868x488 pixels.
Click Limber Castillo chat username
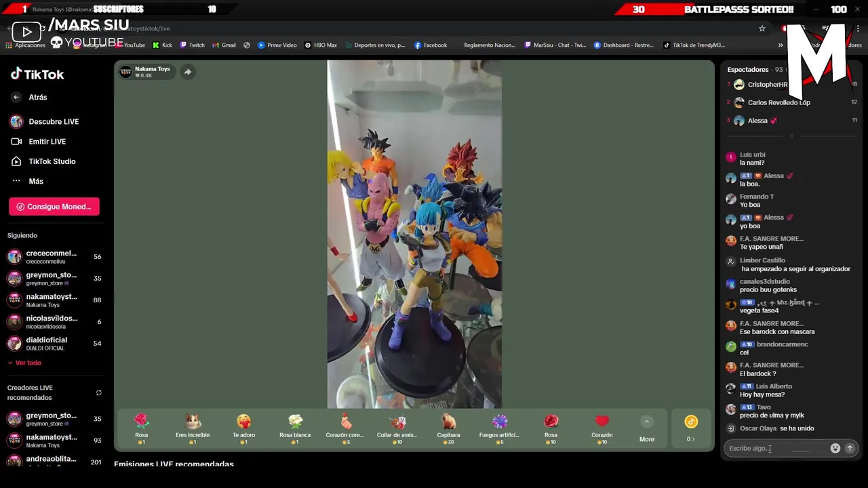(762, 260)
